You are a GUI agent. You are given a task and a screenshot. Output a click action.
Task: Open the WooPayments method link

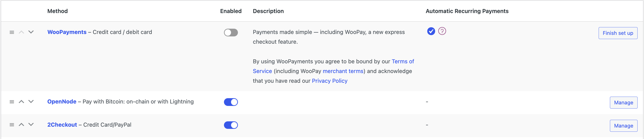coord(67,32)
